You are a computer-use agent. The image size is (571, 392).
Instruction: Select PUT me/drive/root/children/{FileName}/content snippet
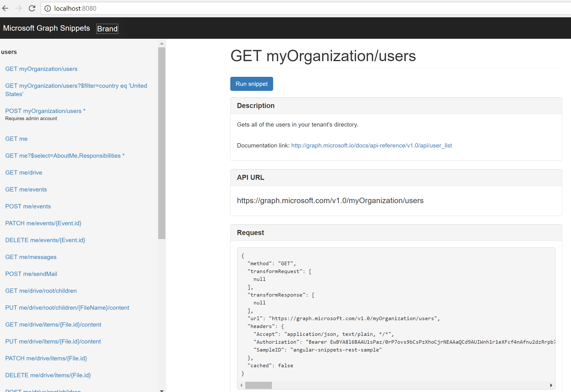tap(67, 308)
